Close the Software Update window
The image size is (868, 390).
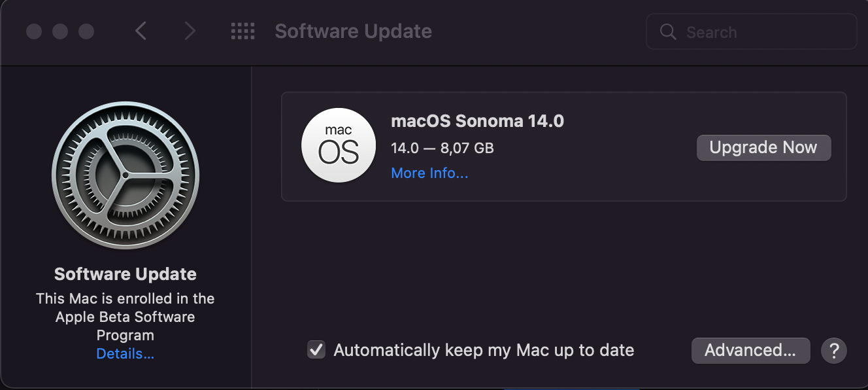(34, 31)
